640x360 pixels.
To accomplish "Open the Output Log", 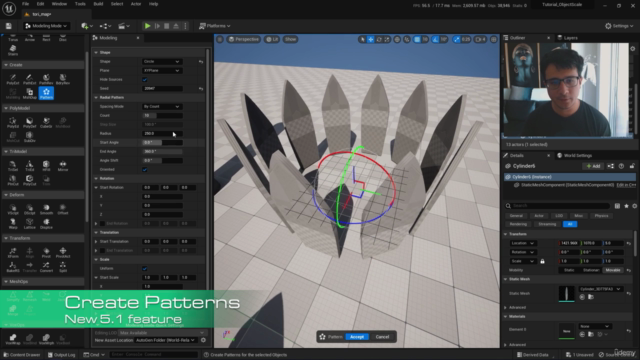I will 62,355.
